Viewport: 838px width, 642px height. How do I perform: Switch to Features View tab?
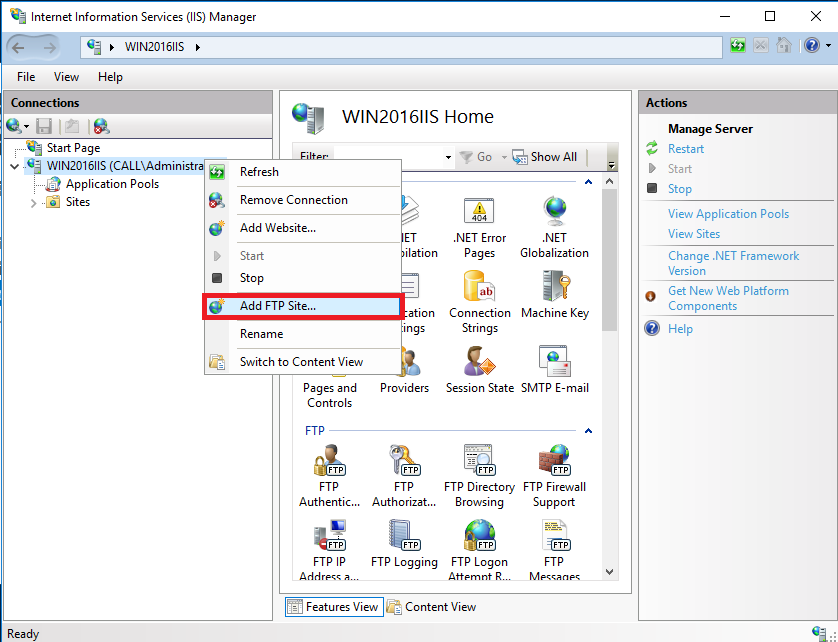point(334,607)
